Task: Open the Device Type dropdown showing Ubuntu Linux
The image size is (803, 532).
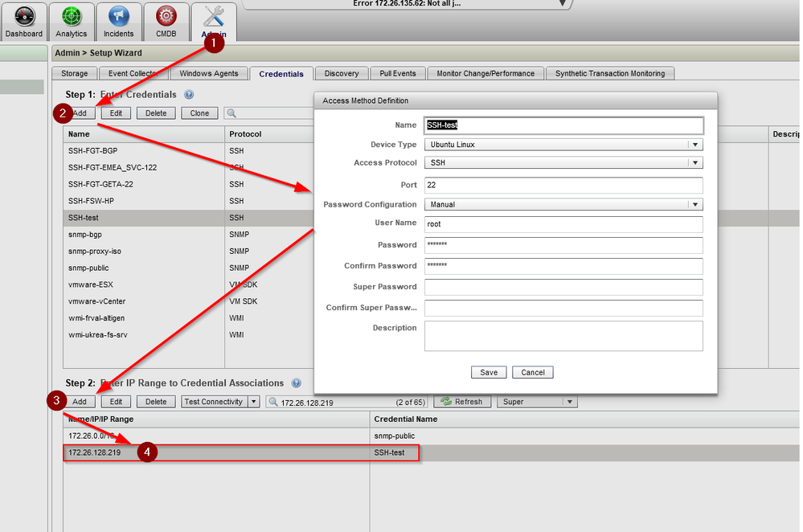Action: tap(694, 143)
